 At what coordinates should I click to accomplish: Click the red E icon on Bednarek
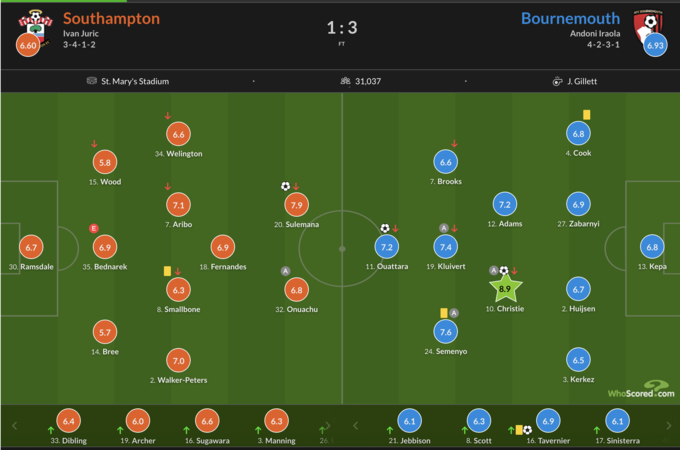[94, 229]
